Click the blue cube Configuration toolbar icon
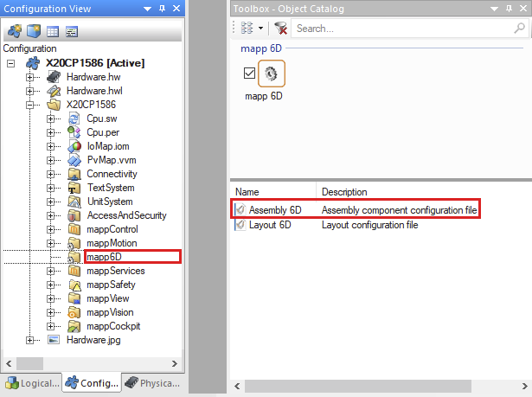This screenshot has height=397, width=532. coord(34,31)
